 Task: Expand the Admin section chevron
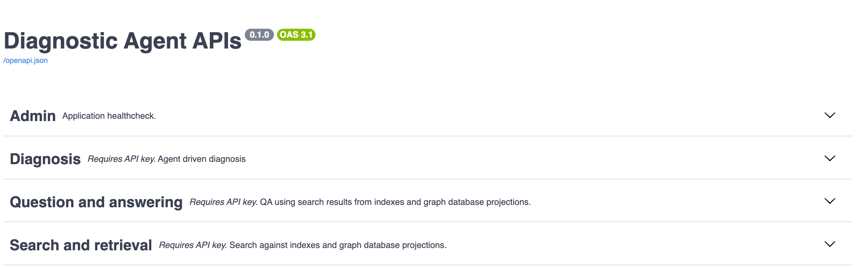830,115
